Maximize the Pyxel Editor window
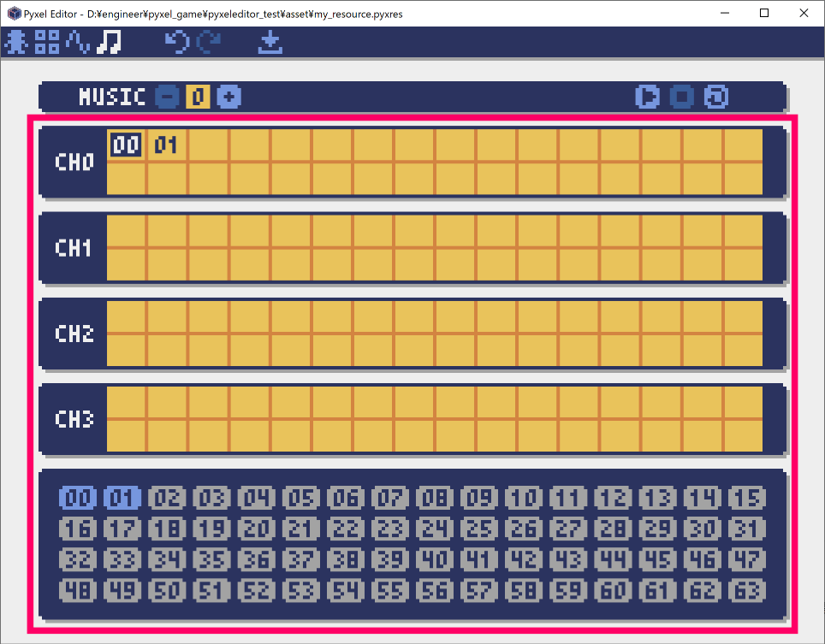The height and width of the screenshot is (644, 825). (764, 13)
